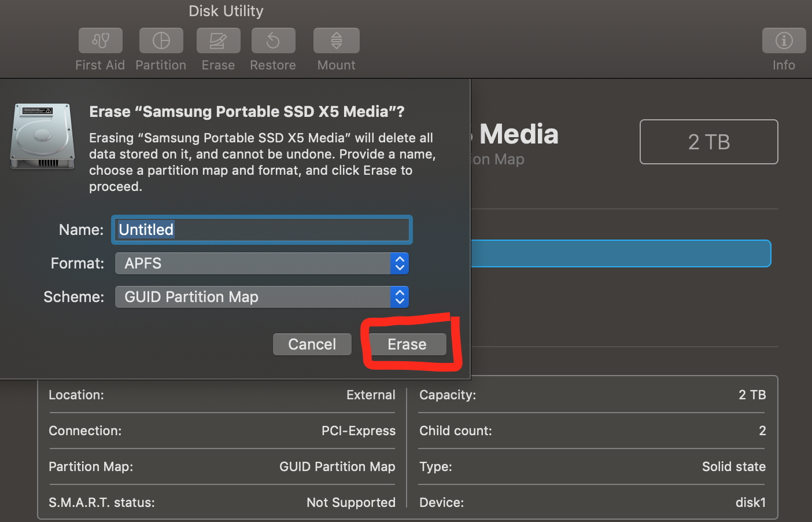Run First Aid from the toolbar
Screen dimensions: 812x522
[101, 41]
